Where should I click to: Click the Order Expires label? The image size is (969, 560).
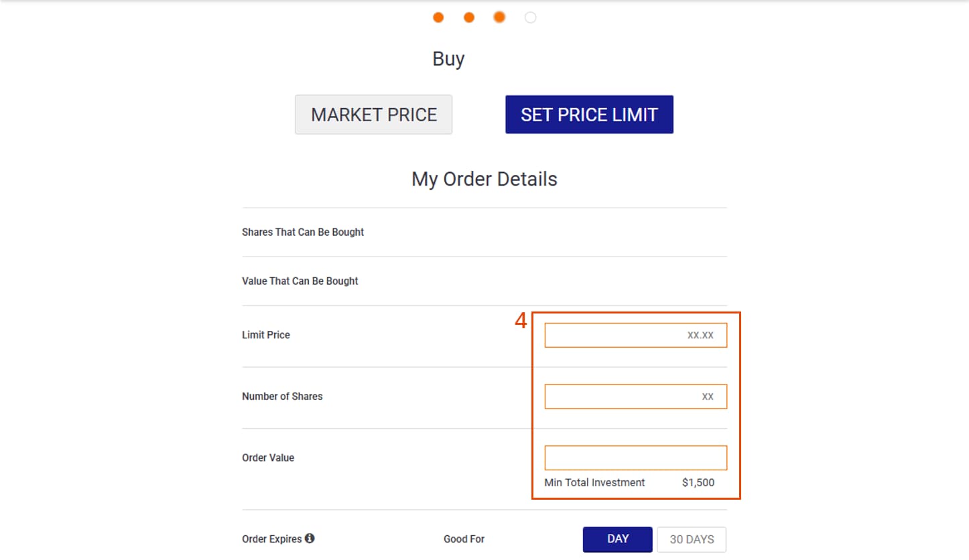272,539
